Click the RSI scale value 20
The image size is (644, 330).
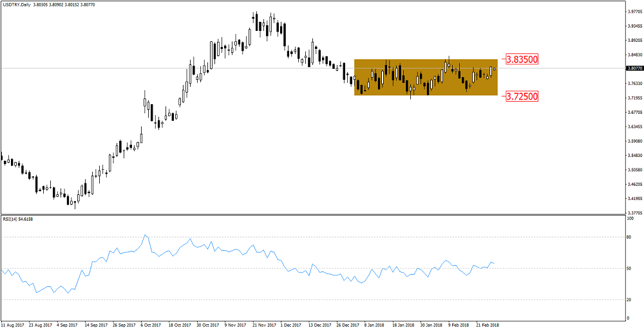630,300
